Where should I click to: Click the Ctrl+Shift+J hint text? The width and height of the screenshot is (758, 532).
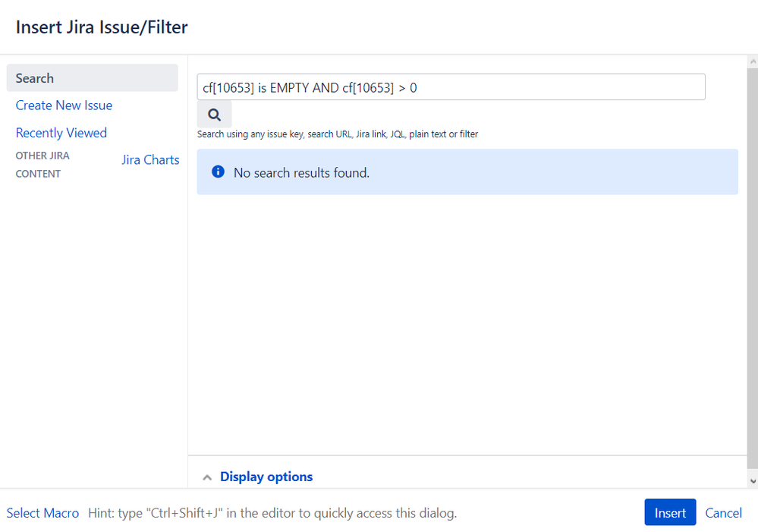pyautogui.click(x=269, y=512)
